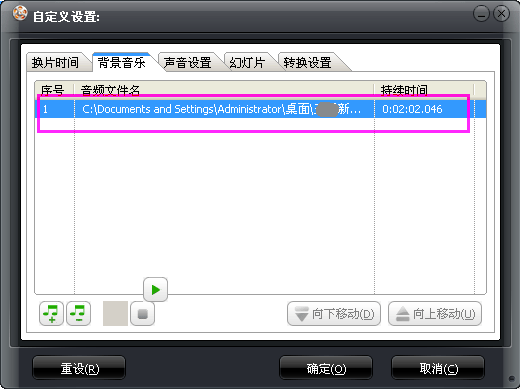Image resolution: width=520 pixels, height=389 pixels.
Task: Click the 向上移动(U) button
Action: (435, 314)
